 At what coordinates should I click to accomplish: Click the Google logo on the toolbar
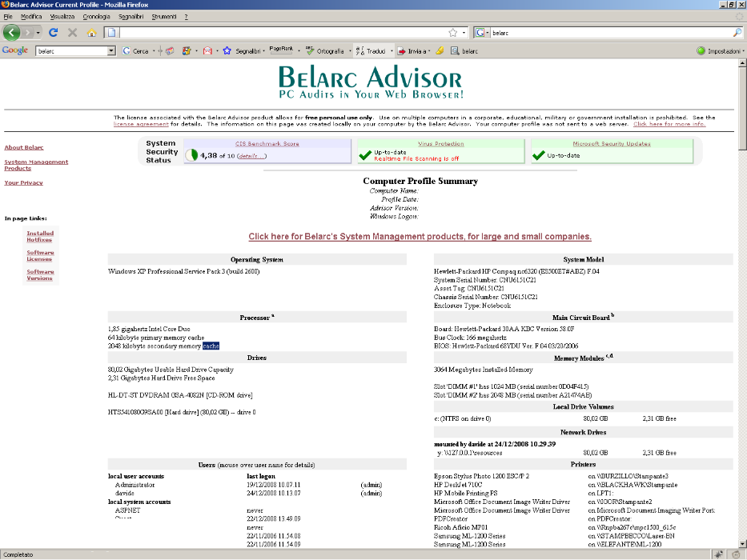point(15,50)
